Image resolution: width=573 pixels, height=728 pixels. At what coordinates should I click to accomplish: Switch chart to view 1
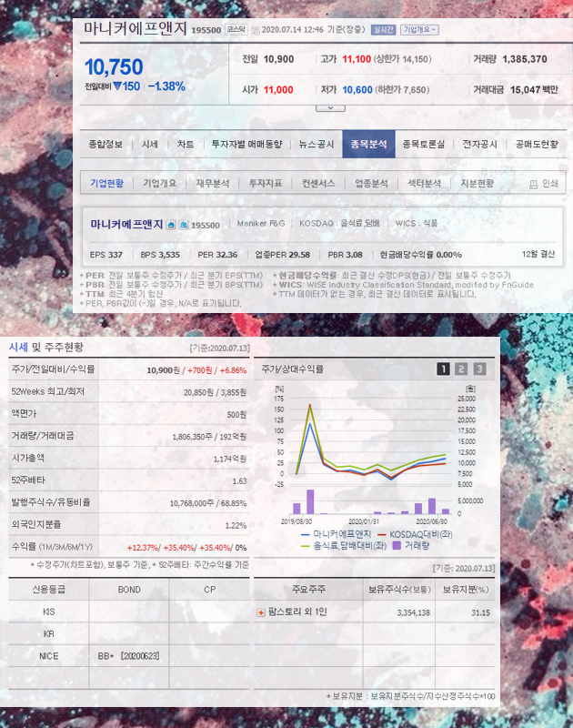pyautogui.click(x=443, y=369)
